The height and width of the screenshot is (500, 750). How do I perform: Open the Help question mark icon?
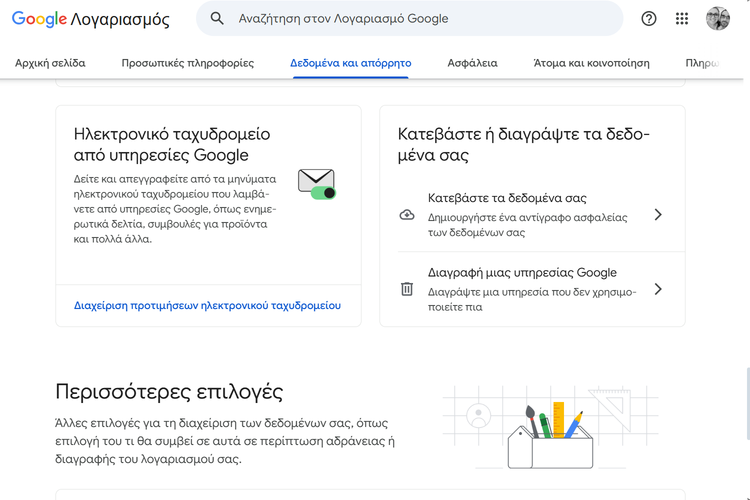click(x=649, y=19)
